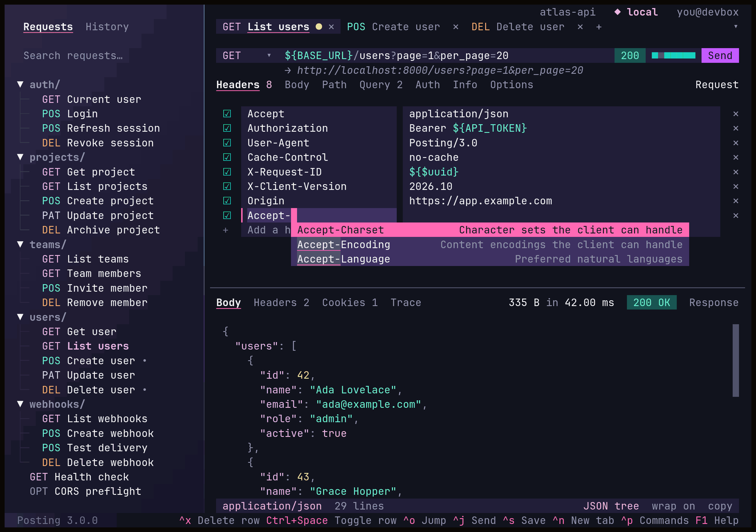Open response Cookies 1 tab
This screenshot has width=756, height=532.
[x=350, y=303]
